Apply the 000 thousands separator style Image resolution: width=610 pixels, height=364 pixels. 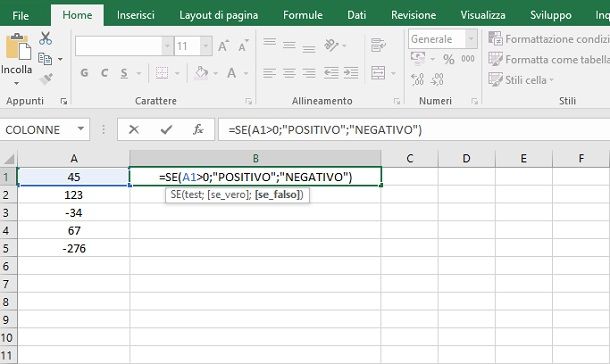point(468,59)
